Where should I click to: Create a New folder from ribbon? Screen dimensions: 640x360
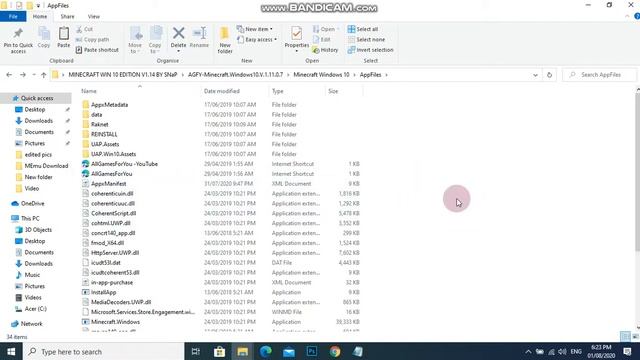225,40
